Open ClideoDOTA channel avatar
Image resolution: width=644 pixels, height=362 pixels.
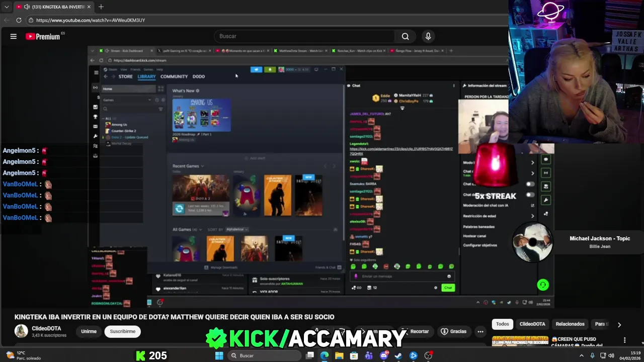tap(21, 331)
